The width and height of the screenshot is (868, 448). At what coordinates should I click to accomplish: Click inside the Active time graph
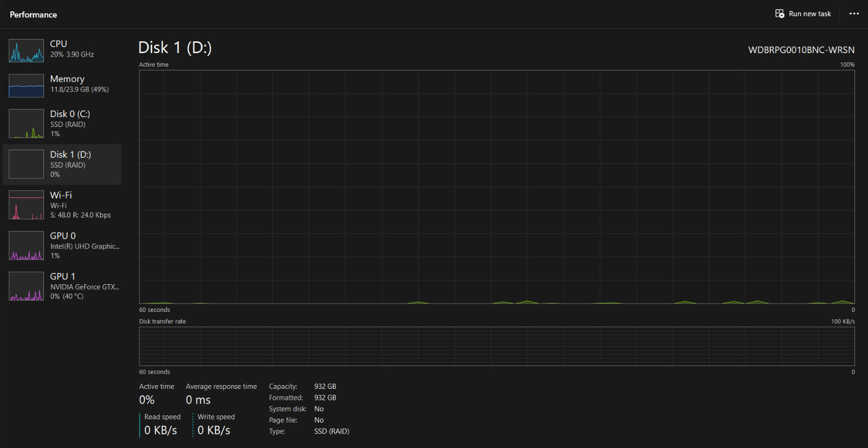pos(497,187)
